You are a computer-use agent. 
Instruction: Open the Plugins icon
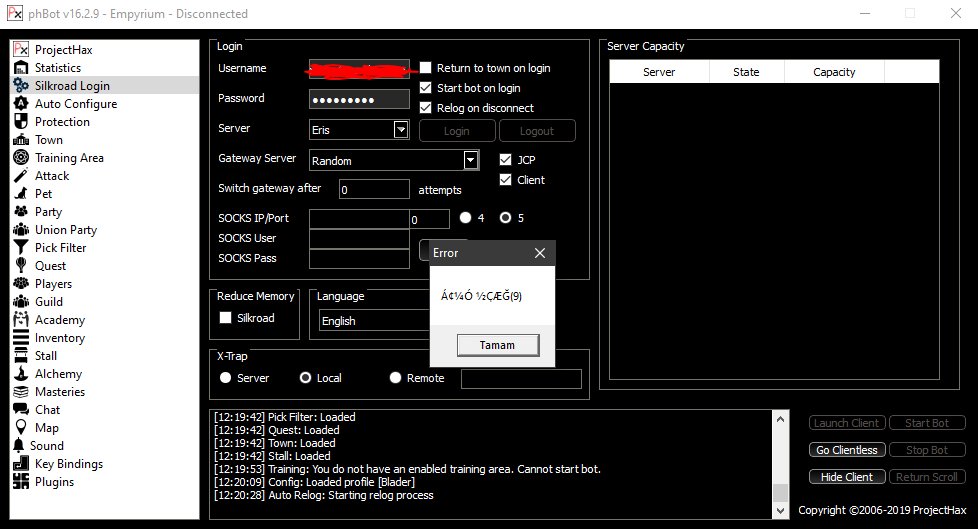click(x=21, y=482)
